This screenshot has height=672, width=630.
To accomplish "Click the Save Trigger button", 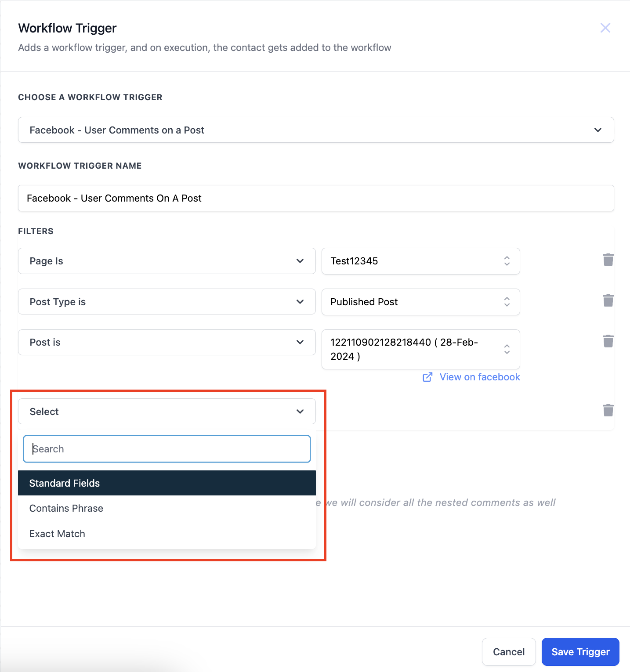I will (580, 652).
